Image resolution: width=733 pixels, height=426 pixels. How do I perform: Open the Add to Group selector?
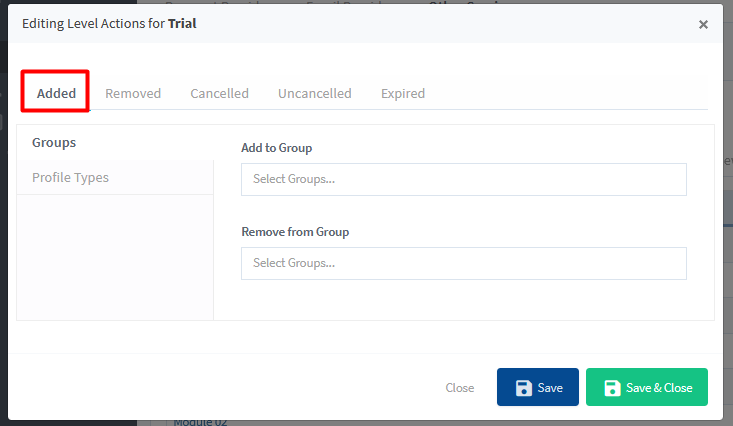point(464,179)
